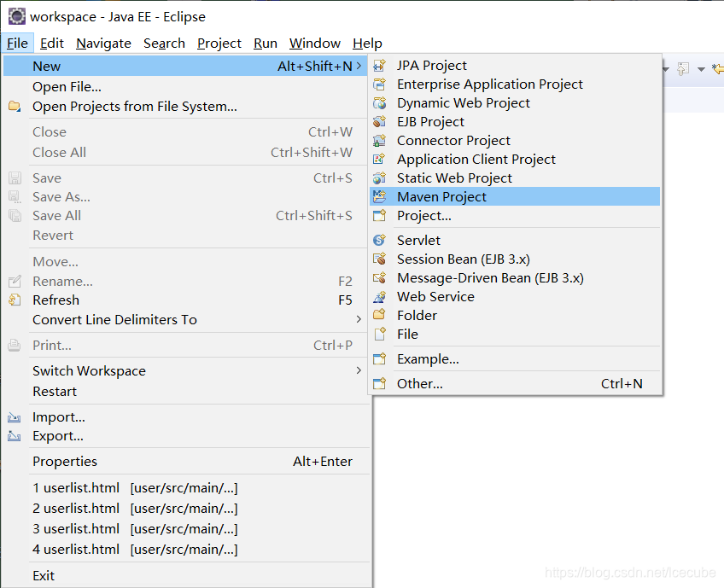The width and height of the screenshot is (724, 588).
Task: Click the Other... wizard icon
Action: pyautogui.click(x=380, y=383)
